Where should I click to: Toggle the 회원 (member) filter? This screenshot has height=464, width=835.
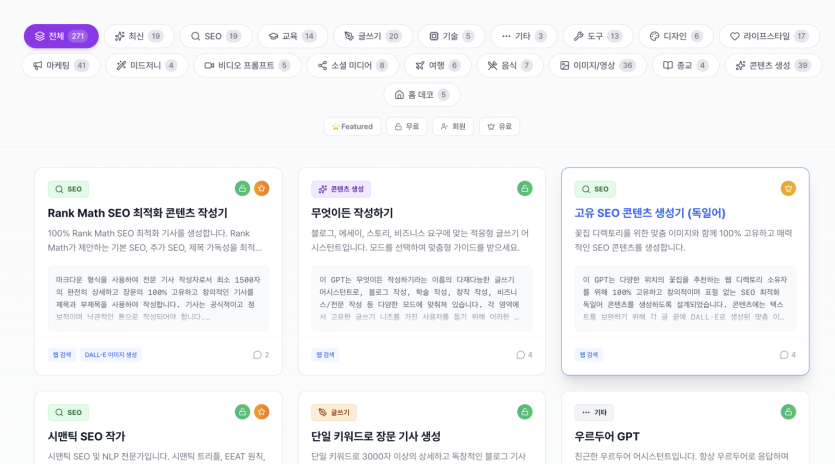453,127
